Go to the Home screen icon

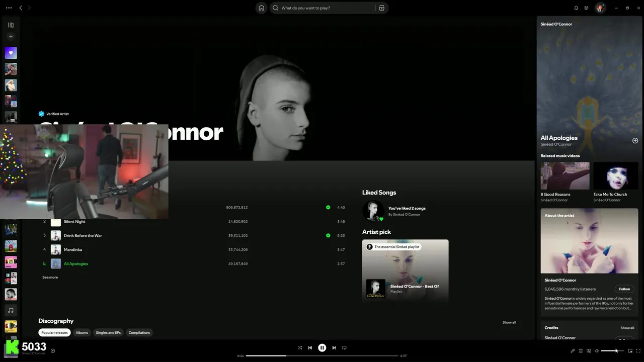tap(261, 8)
